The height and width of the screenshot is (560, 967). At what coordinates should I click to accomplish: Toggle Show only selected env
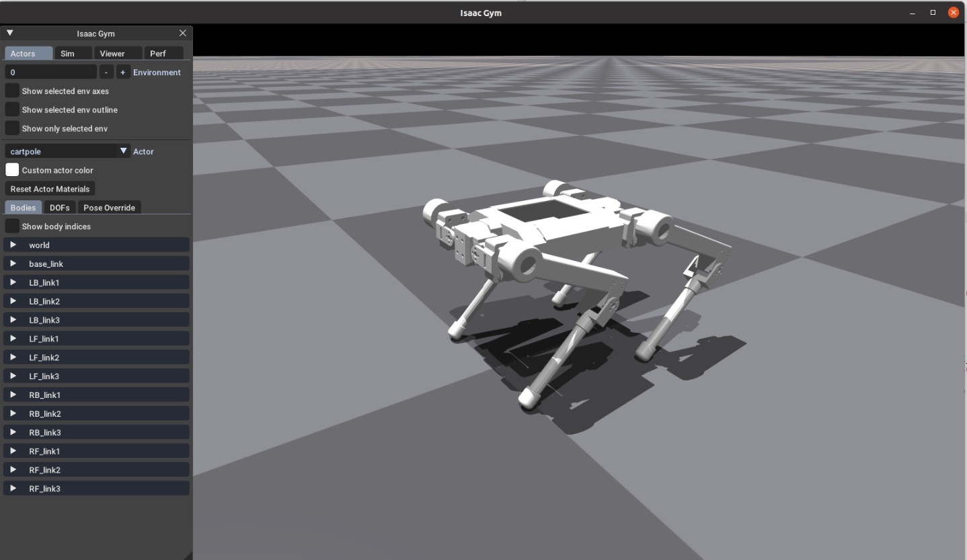coord(11,128)
